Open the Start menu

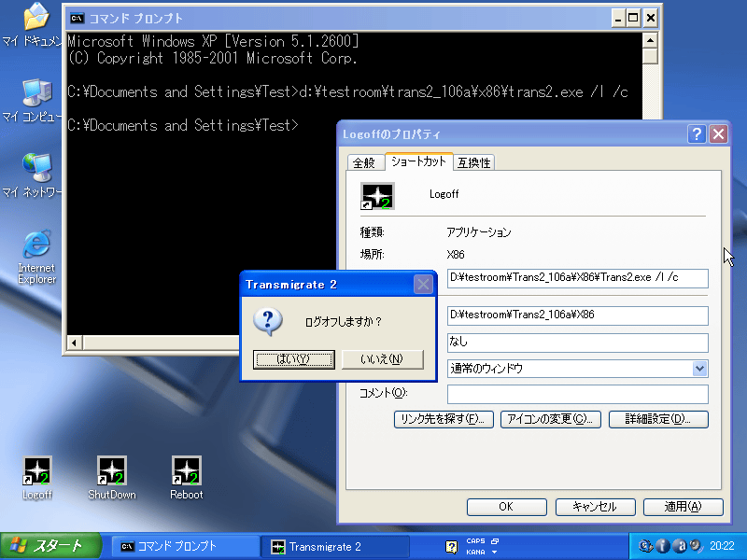click(50, 546)
